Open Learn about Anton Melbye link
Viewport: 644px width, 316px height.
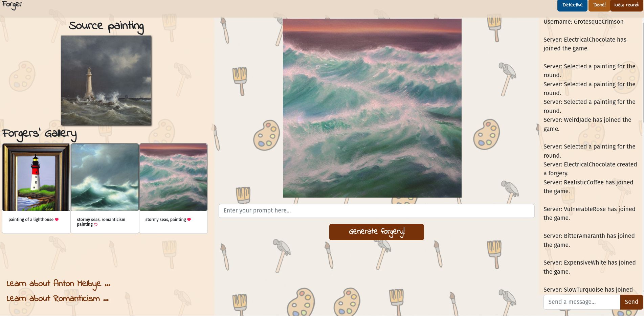[x=58, y=284]
